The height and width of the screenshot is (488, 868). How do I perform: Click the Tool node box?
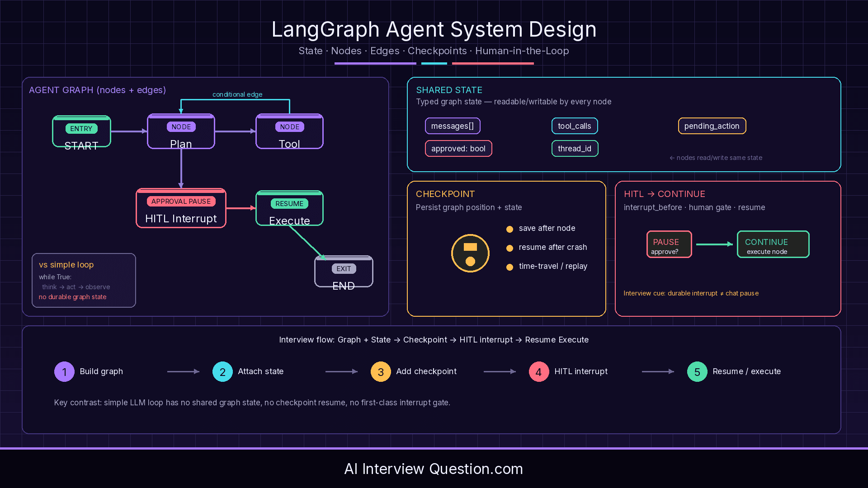click(x=289, y=131)
